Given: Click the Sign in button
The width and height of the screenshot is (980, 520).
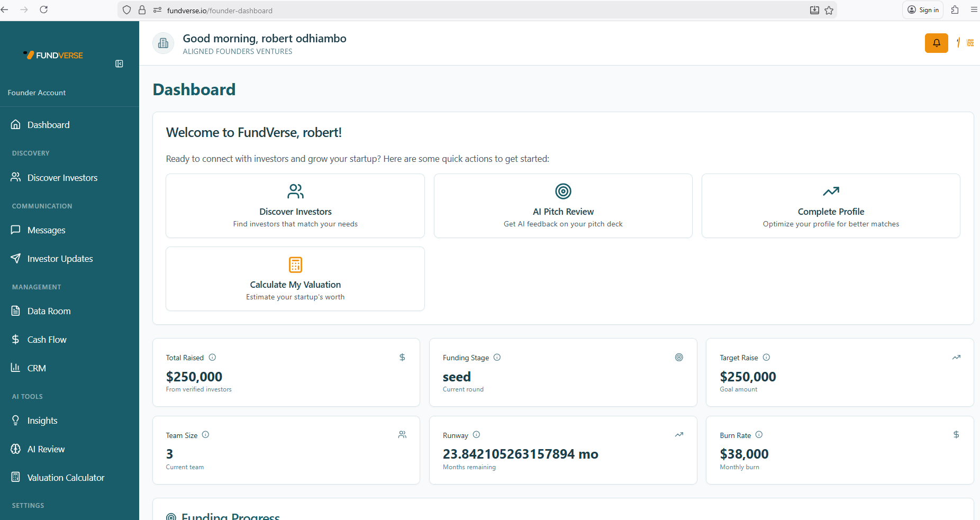Looking at the screenshot, I should 923,10.
